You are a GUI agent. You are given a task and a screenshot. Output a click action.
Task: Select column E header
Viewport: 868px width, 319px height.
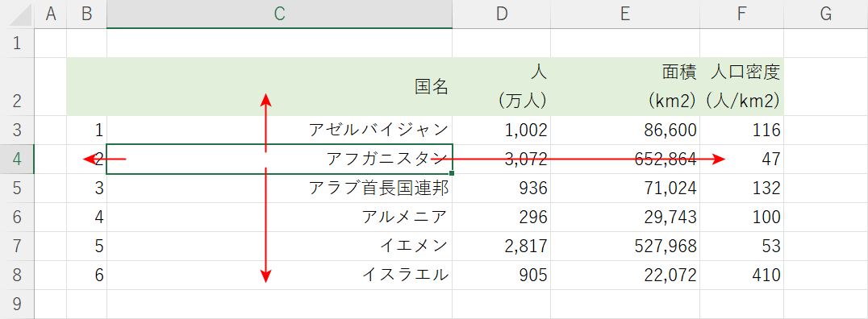coord(625,14)
